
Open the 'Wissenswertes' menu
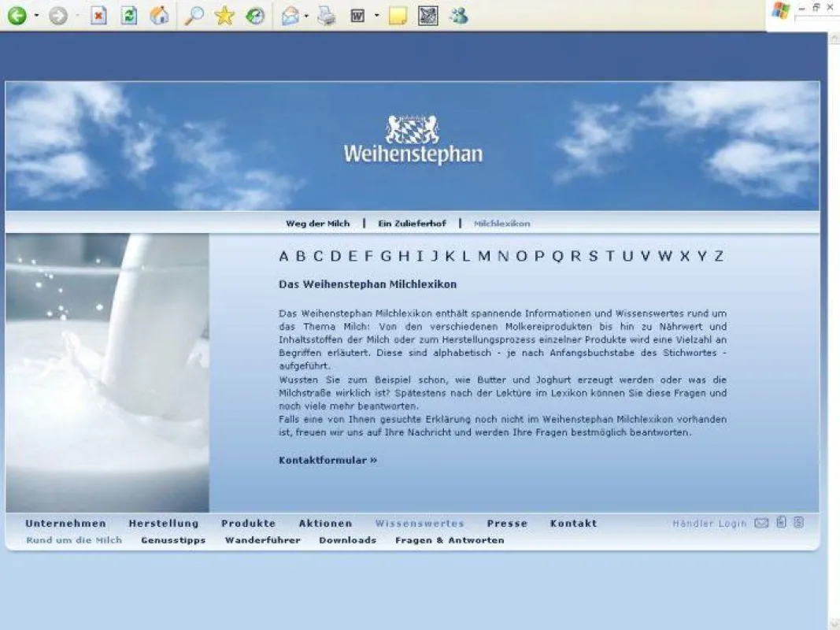coord(420,524)
